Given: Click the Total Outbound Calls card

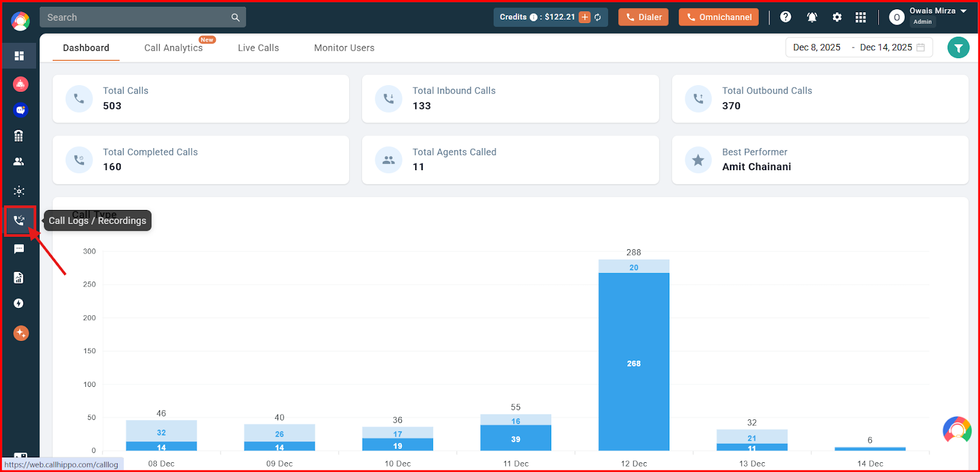Looking at the screenshot, I should pos(820,99).
